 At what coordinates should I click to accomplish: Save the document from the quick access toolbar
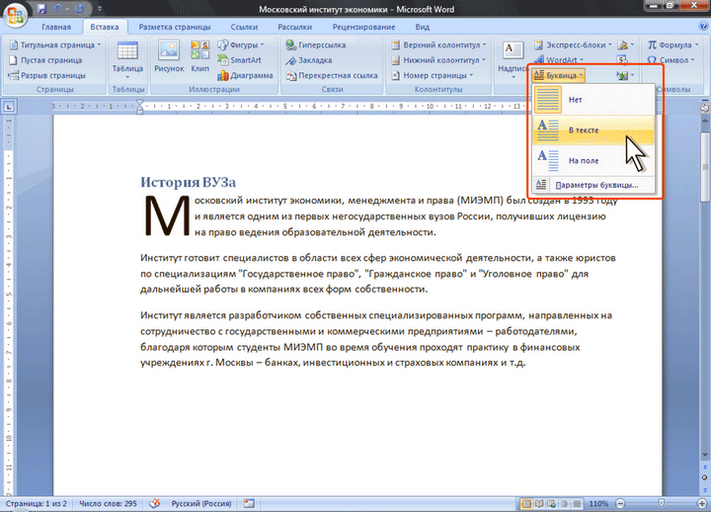point(42,9)
